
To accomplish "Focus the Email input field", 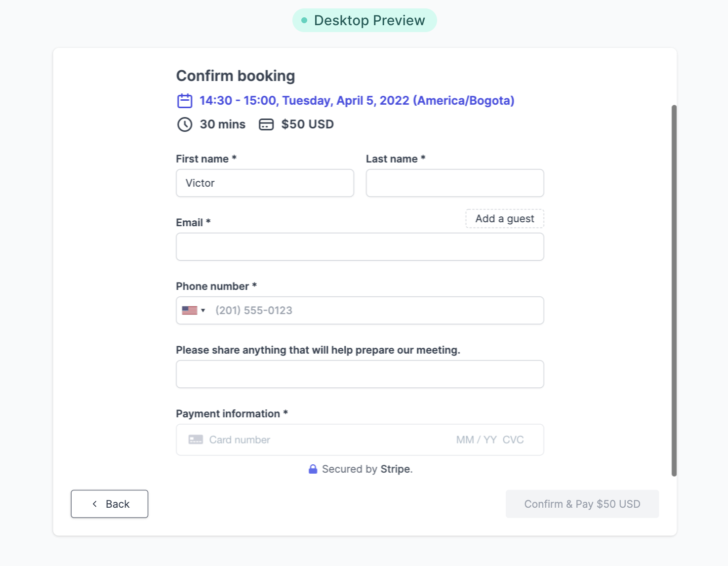I will [x=360, y=247].
